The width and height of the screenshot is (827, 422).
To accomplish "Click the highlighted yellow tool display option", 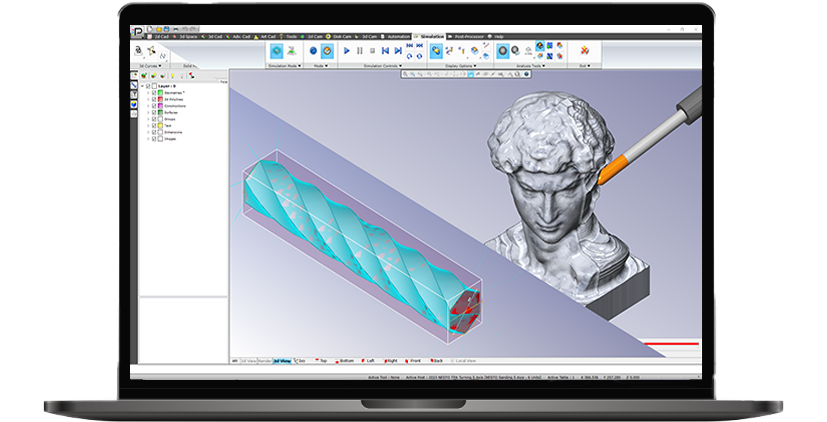I will click(436, 51).
